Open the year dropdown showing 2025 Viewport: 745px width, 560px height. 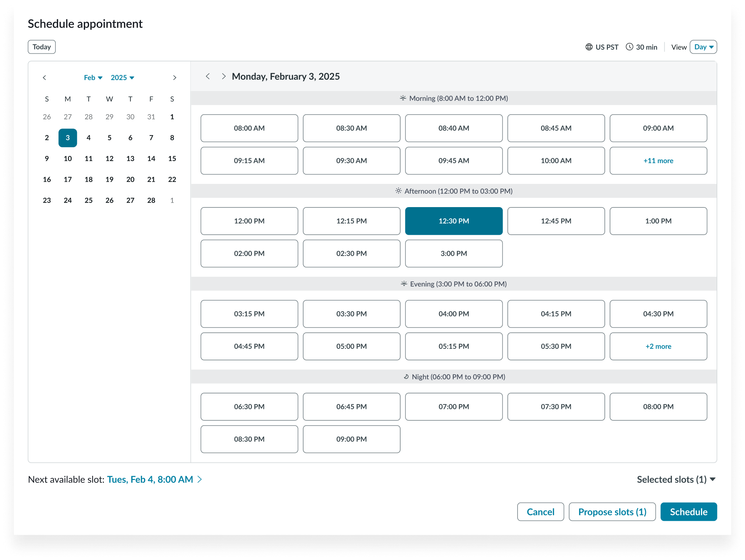pos(123,78)
